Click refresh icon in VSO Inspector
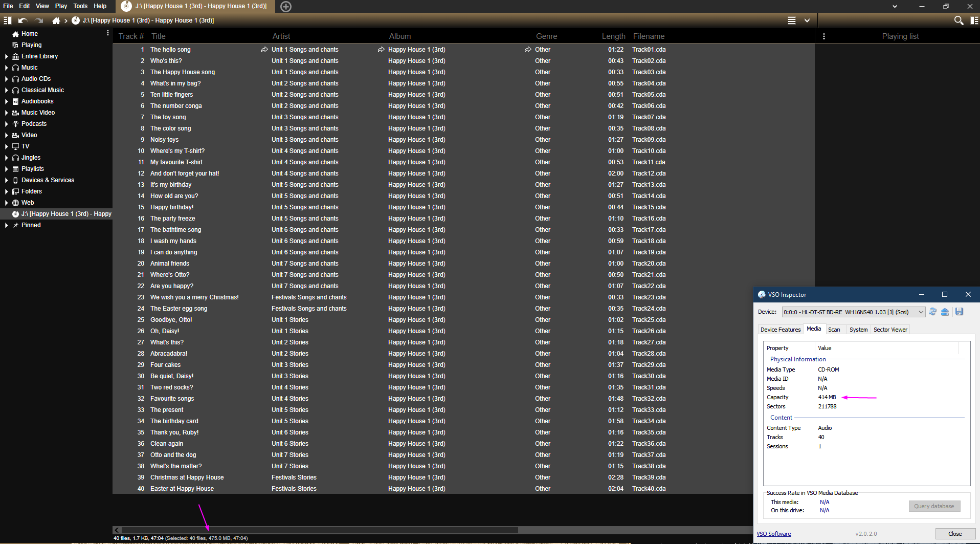 coord(932,312)
